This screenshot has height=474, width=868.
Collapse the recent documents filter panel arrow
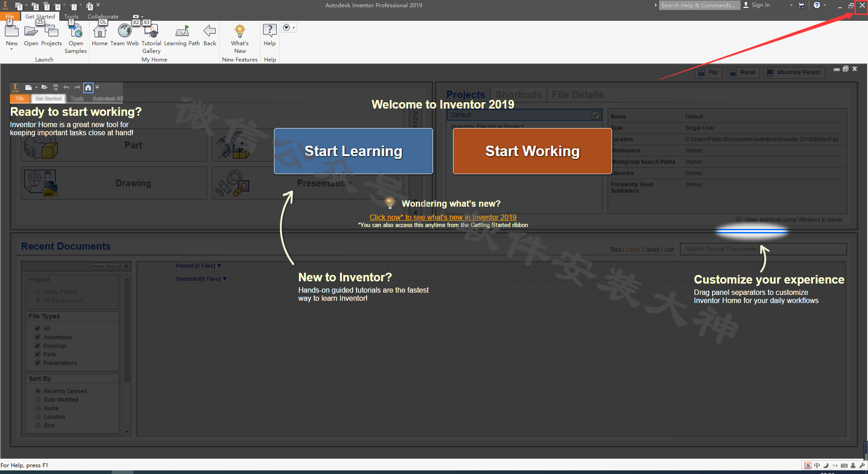click(x=125, y=266)
